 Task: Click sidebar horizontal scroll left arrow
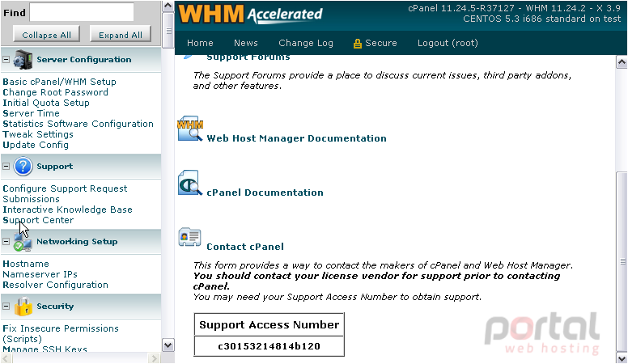click(x=6, y=358)
